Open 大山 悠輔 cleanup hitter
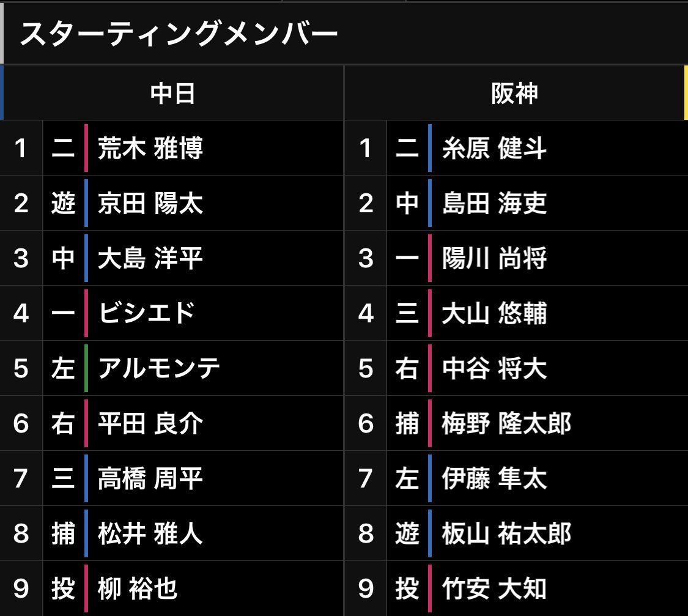The width and height of the screenshot is (688, 616). (x=494, y=314)
